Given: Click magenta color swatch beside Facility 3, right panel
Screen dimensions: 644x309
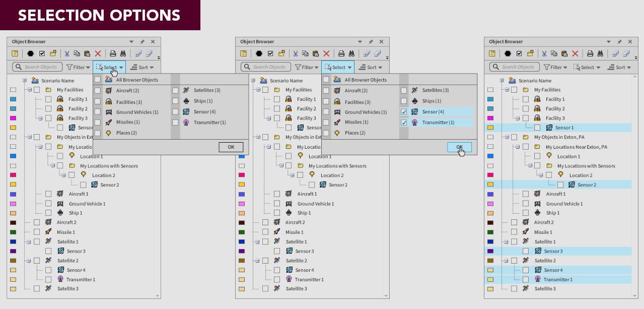Looking at the screenshot, I should point(490,118).
